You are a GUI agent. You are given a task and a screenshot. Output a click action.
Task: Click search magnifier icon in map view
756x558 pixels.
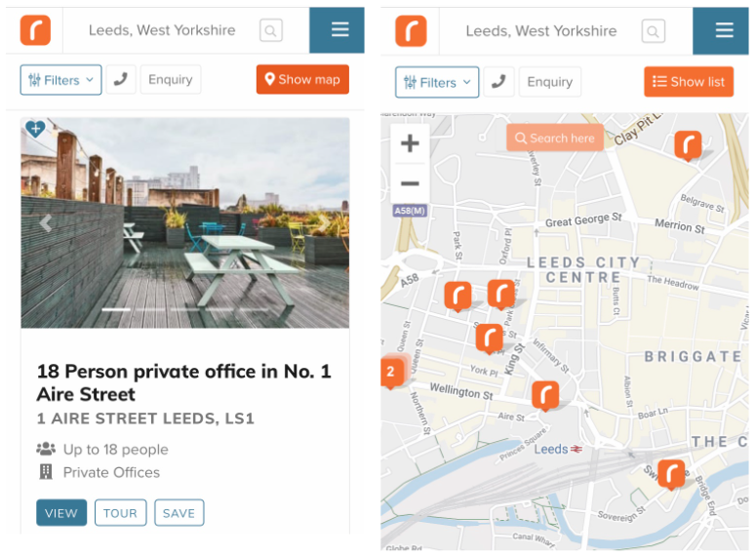tap(654, 31)
